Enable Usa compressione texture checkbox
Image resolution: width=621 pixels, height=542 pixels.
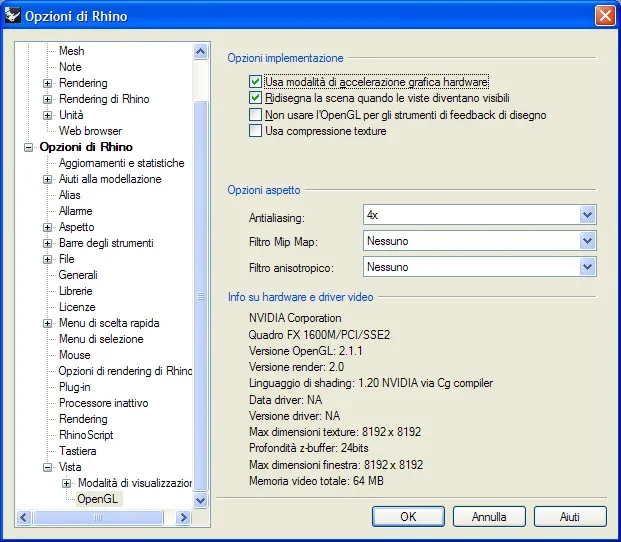click(256, 131)
